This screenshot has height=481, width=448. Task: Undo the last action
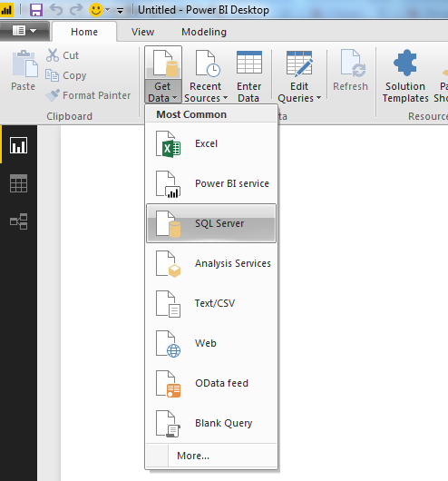[56, 10]
